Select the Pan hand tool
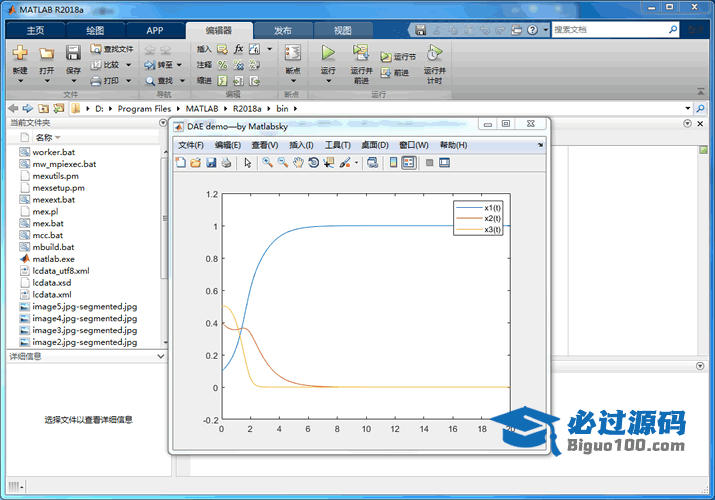Screen dimensions: 715x500 click(x=298, y=163)
